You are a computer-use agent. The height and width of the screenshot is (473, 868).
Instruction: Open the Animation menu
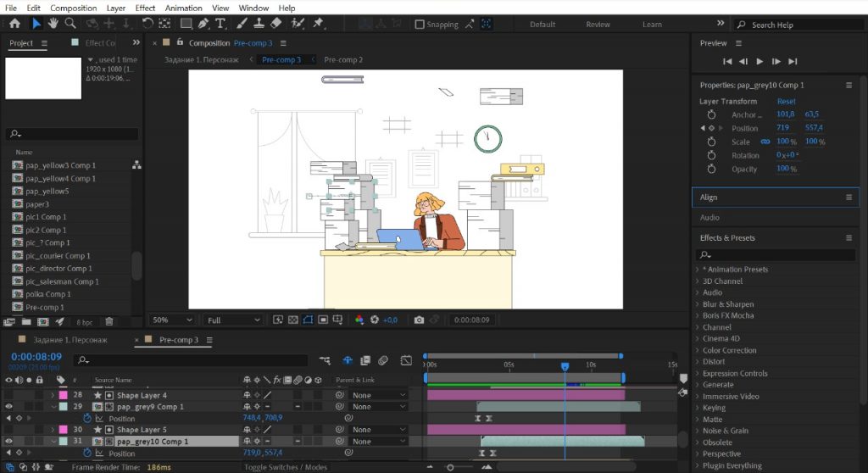click(x=183, y=8)
